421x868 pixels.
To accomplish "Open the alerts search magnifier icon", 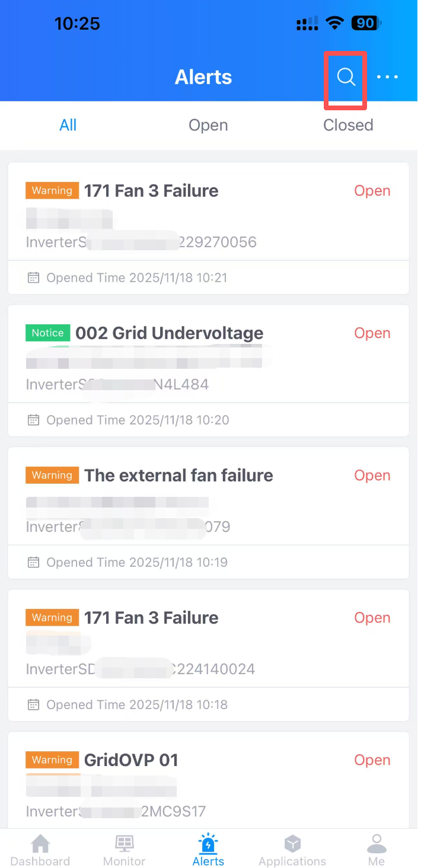I will [x=346, y=77].
